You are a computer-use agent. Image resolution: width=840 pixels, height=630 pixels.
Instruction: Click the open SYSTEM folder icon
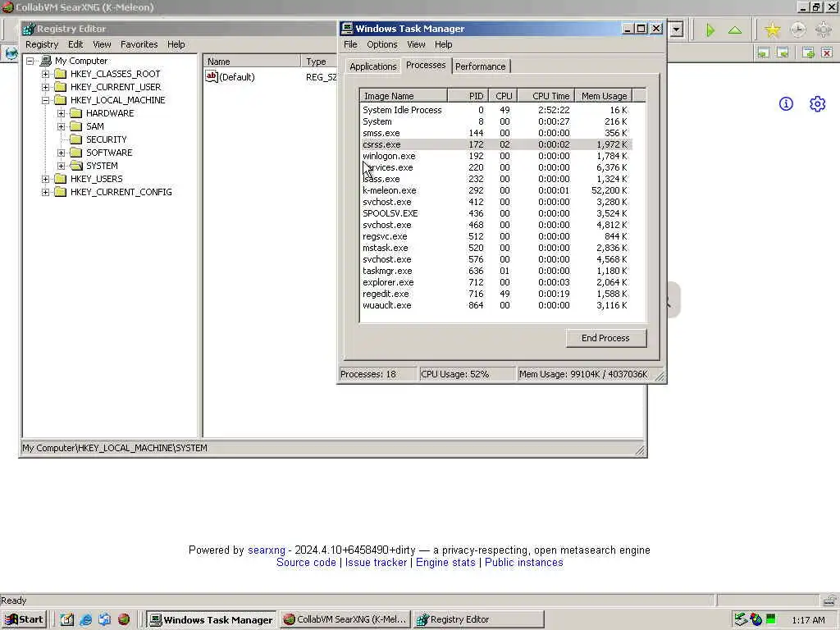[76, 166]
